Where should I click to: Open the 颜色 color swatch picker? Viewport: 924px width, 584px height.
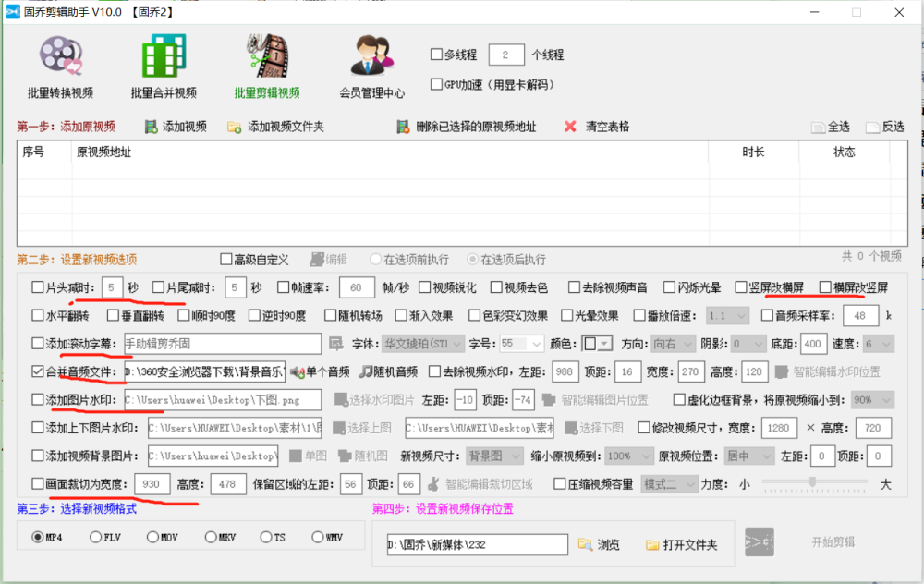click(597, 344)
